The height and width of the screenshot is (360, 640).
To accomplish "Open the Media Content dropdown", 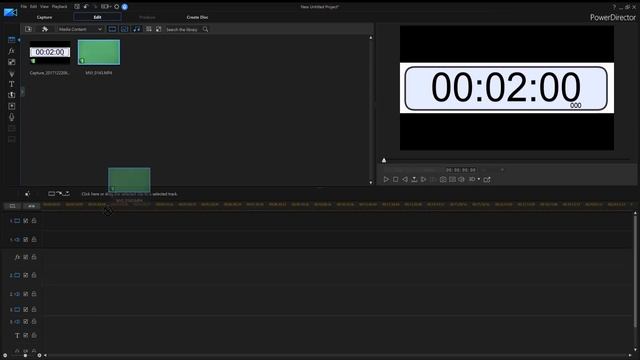I will (80, 29).
